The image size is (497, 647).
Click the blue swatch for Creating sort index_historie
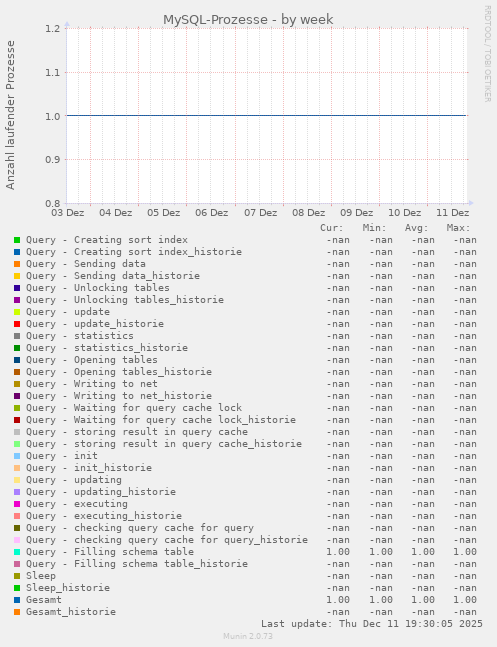click(x=17, y=252)
